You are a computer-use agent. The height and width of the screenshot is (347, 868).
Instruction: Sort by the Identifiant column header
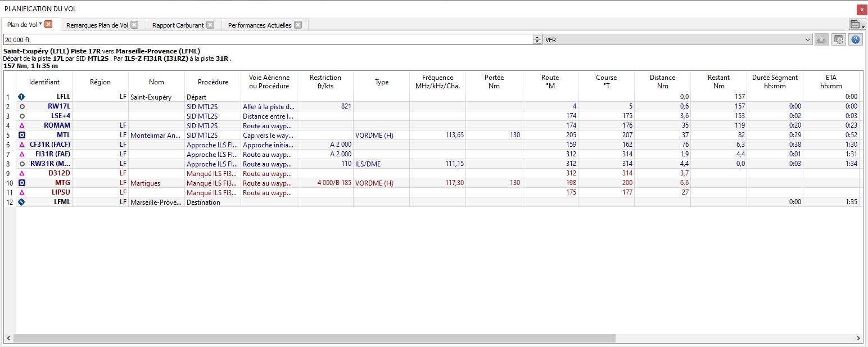coord(44,82)
